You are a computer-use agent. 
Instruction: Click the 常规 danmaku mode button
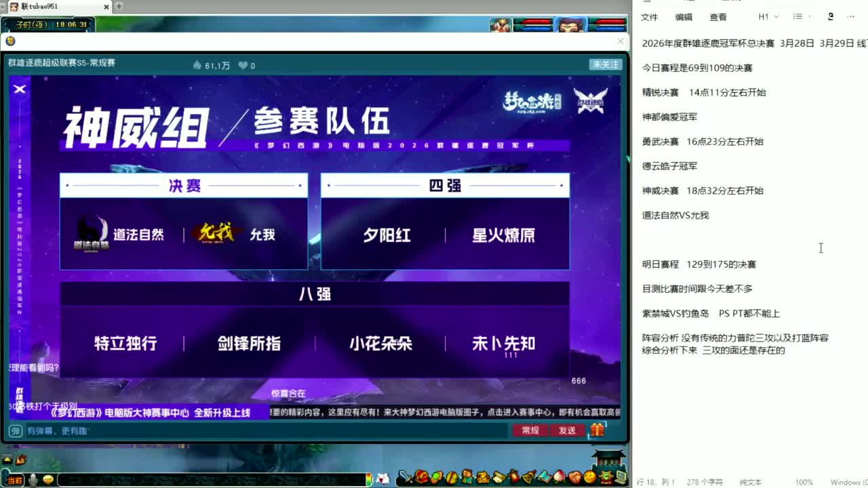click(x=530, y=430)
